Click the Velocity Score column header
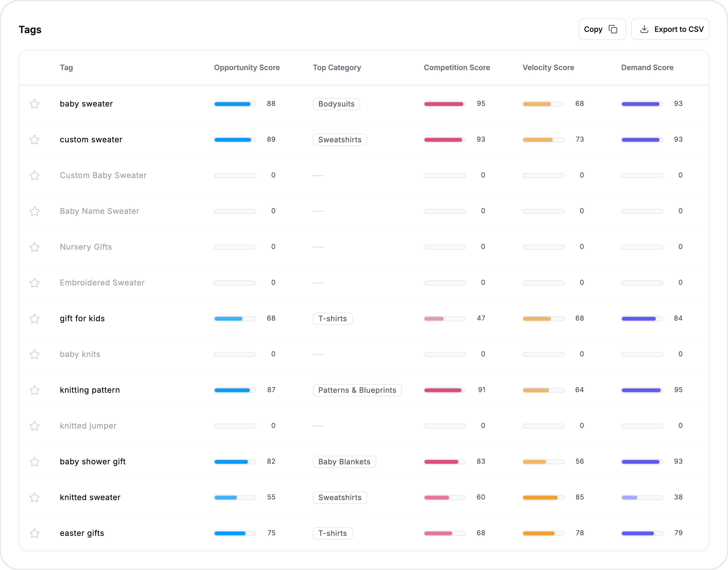This screenshot has width=728, height=570. (x=548, y=68)
